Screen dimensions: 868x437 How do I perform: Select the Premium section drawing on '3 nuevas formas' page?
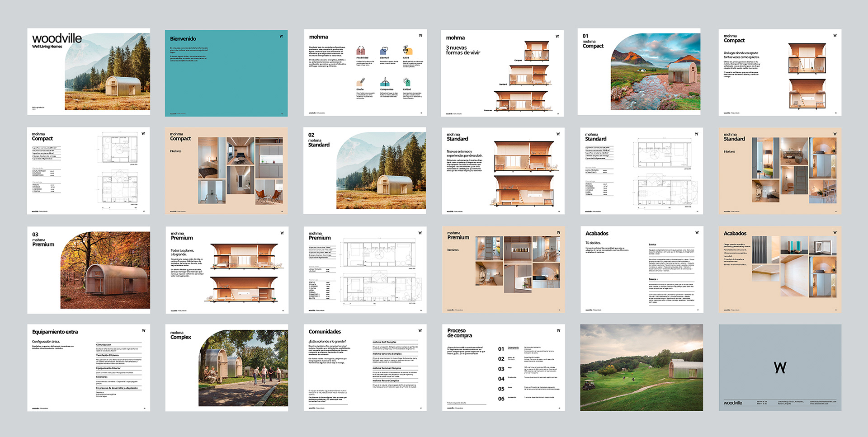coord(523,100)
